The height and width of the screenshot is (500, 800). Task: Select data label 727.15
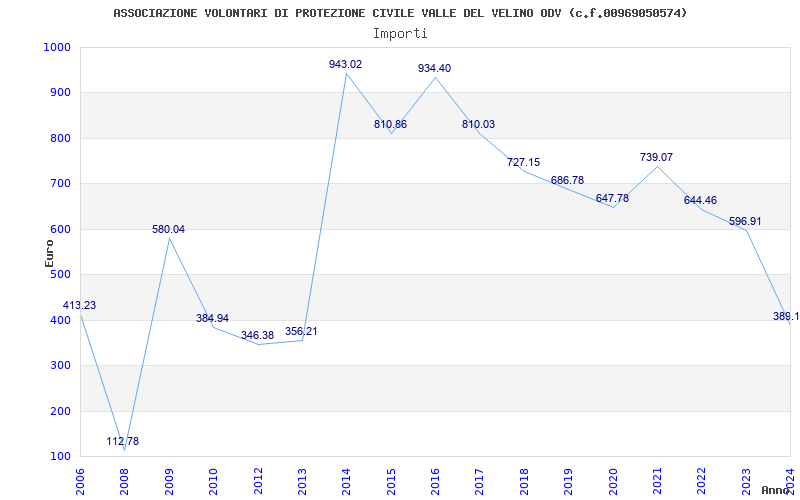[x=523, y=163]
